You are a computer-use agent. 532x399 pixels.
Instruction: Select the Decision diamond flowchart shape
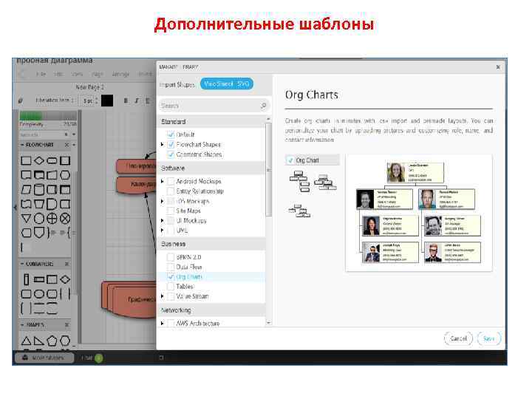pyautogui.click(x=39, y=160)
